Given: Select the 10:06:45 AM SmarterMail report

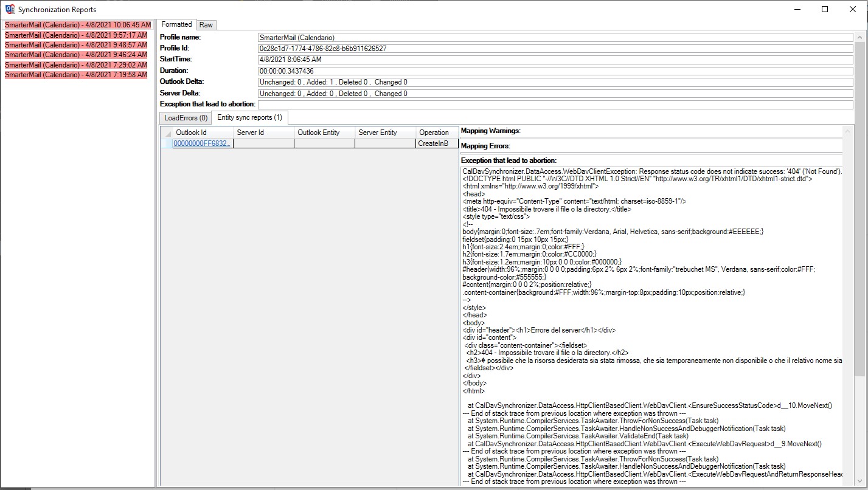Looking at the screenshot, I should click(x=77, y=25).
